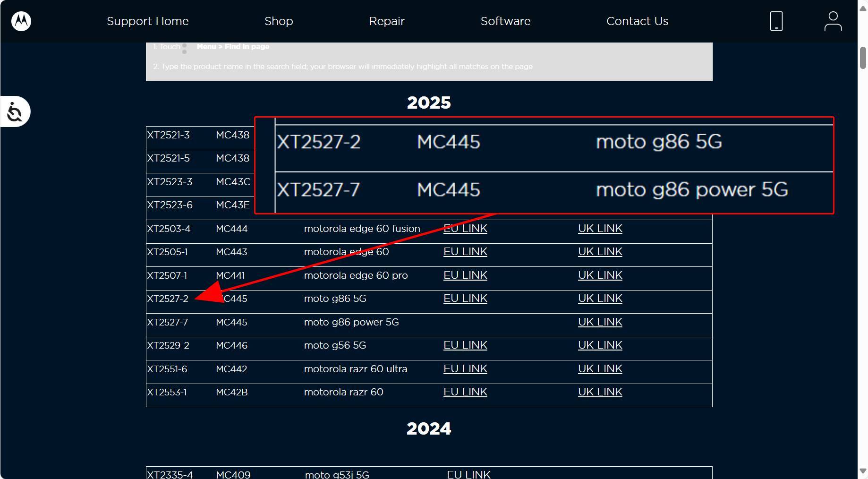The width and height of the screenshot is (868, 479).
Task: Click the MC43C code cell
Action: coord(233,182)
